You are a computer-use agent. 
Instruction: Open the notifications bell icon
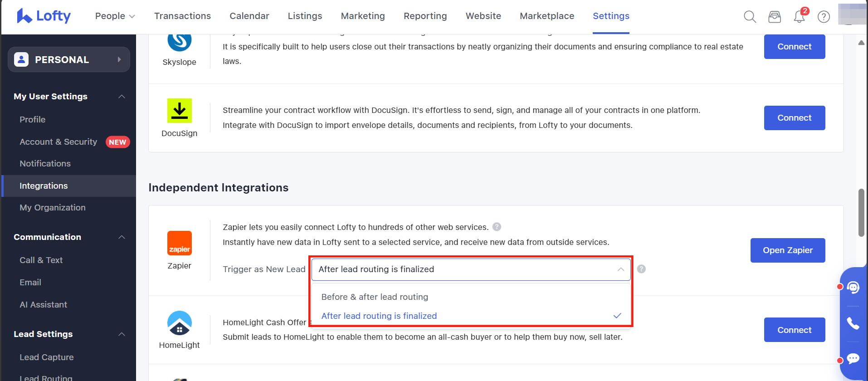pos(799,17)
